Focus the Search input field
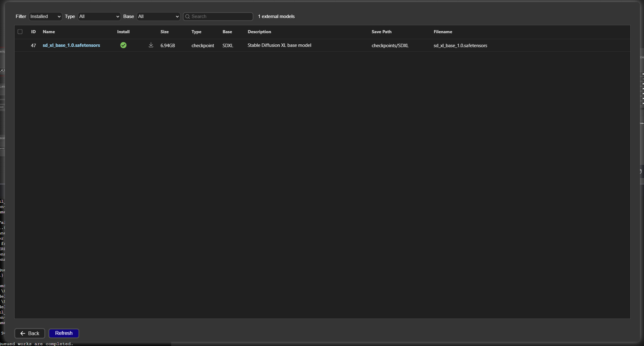The width and height of the screenshot is (644, 346). pos(221,16)
